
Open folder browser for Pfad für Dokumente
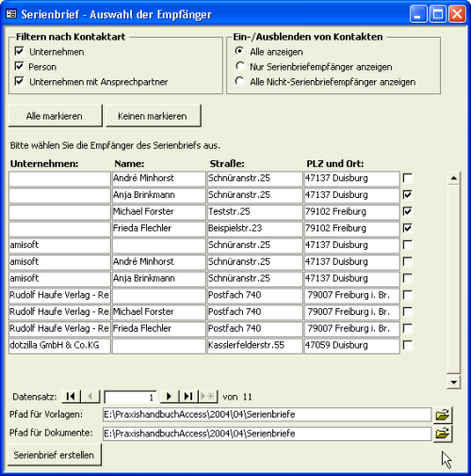pyautogui.click(x=443, y=434)
